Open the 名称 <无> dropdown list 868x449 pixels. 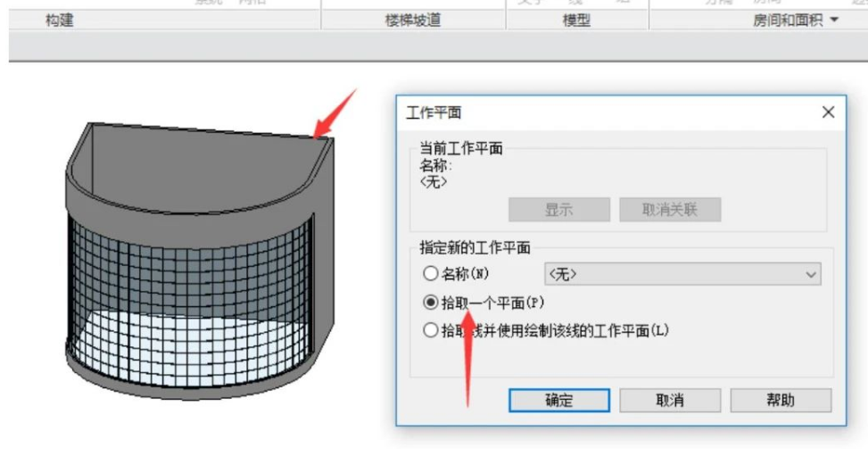coord(682,274)
